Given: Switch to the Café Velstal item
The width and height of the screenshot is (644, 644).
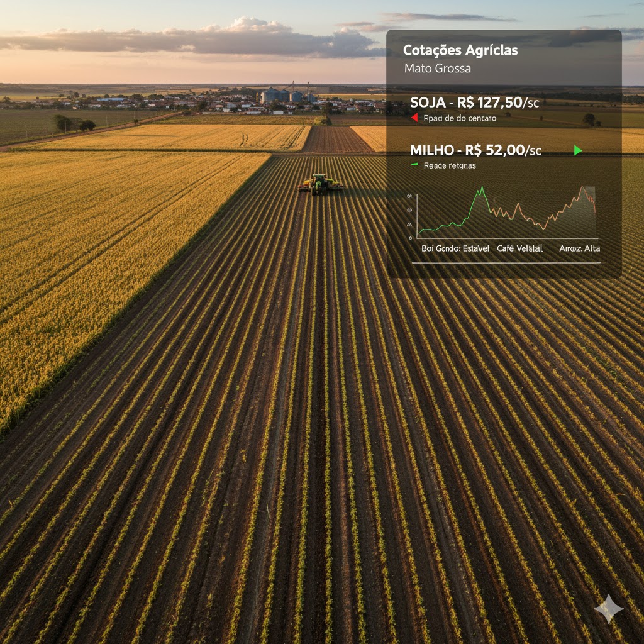Looking at the screenshot, I should tap(519, 248).
